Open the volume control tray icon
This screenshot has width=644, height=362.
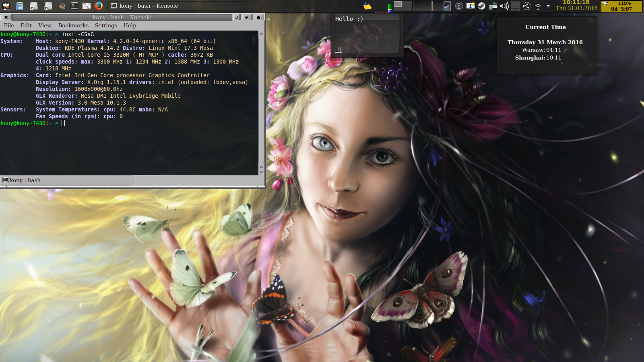click(504, 6)
